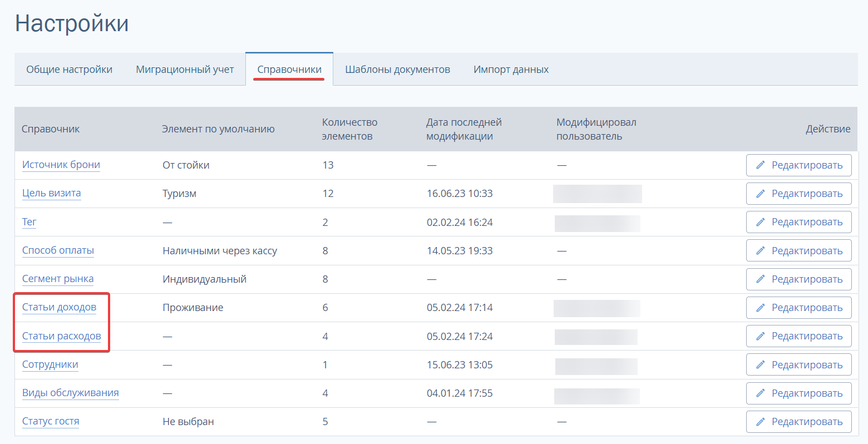Viewport: 868px width, 444px height.
Task: Click pencil icon in Цель визита row
Action: click(761, 194)
